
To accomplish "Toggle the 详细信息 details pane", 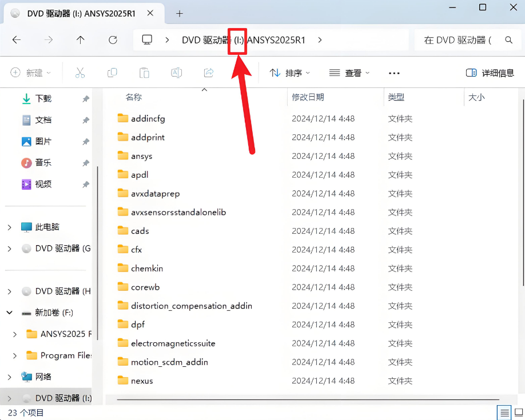I will click(490, 73).
